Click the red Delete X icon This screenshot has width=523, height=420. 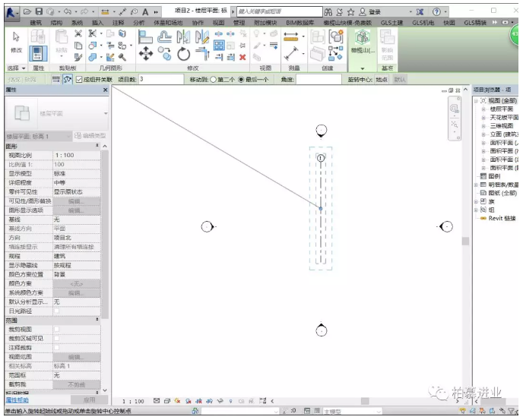pos(242,57)
